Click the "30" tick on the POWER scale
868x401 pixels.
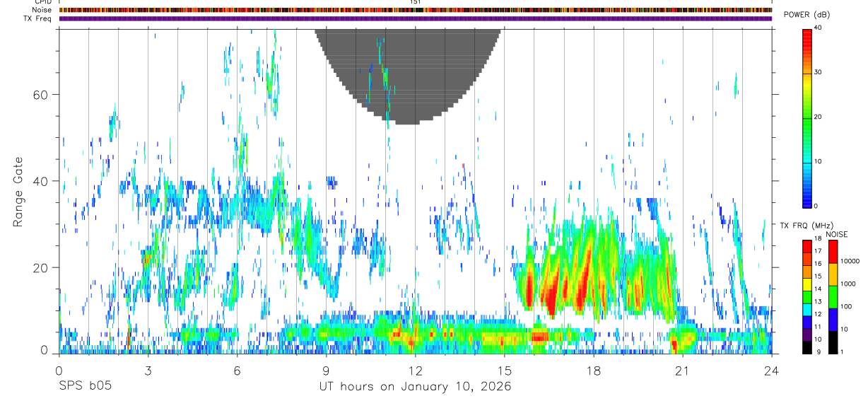[818, 73]
